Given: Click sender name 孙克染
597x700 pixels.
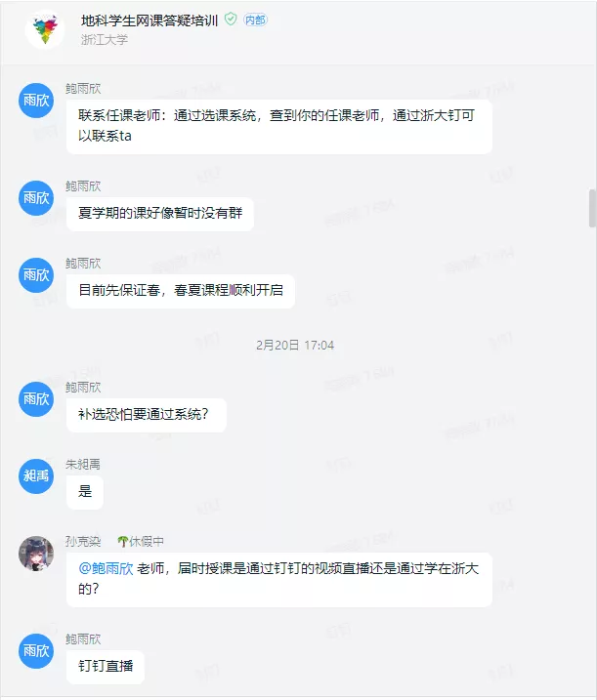Looking at the screenshot, I should (x=83, y=542).
